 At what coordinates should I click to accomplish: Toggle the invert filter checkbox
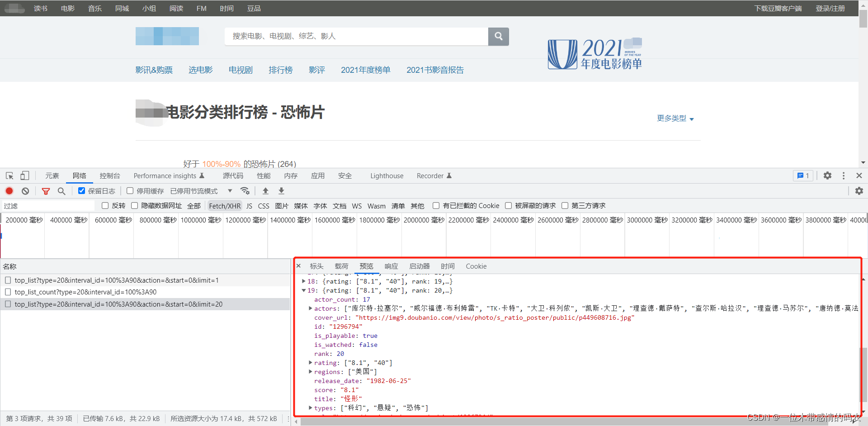105,206
